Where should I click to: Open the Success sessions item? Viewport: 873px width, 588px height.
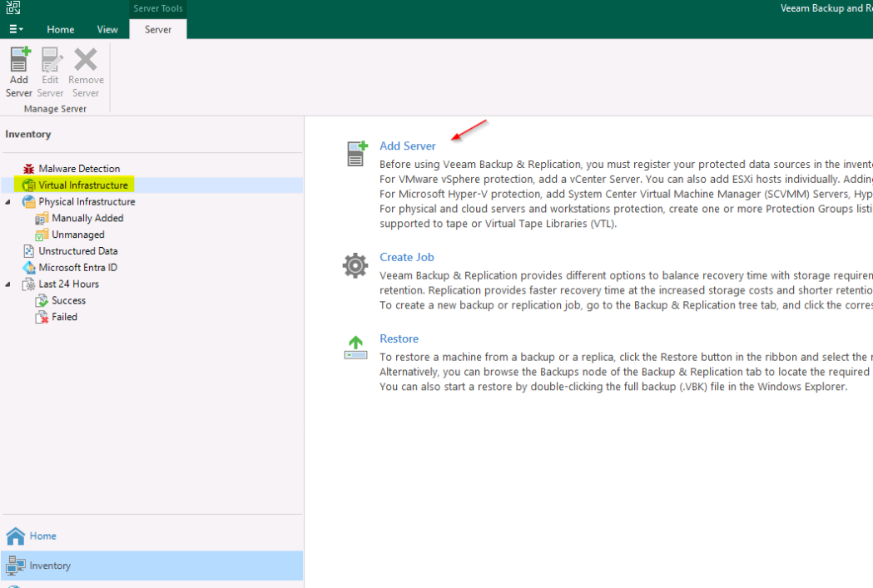click(x=68, y=300)
